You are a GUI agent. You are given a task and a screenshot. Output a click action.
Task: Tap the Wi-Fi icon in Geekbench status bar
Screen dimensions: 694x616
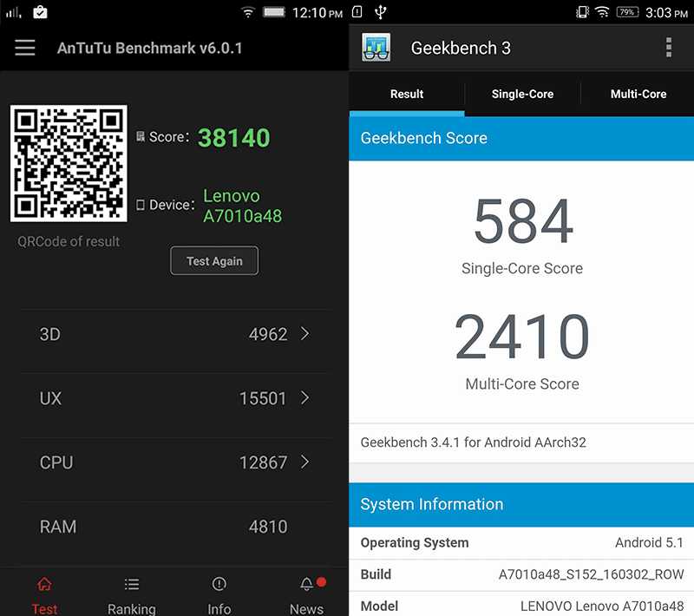click(602, 12)
